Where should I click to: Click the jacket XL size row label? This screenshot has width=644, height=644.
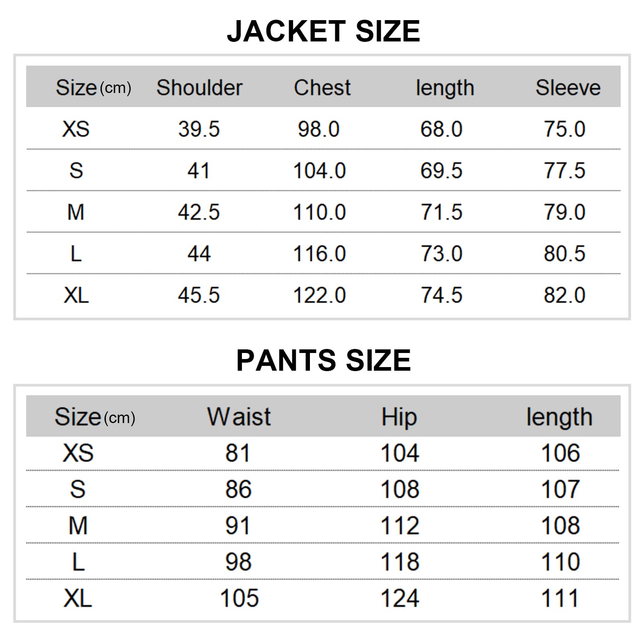(x=76, y=295)
